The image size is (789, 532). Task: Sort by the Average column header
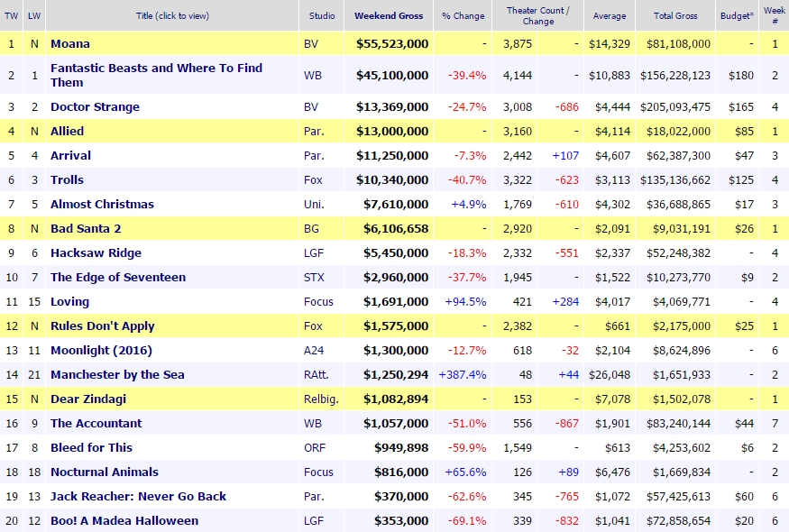(x=609, y=15)
